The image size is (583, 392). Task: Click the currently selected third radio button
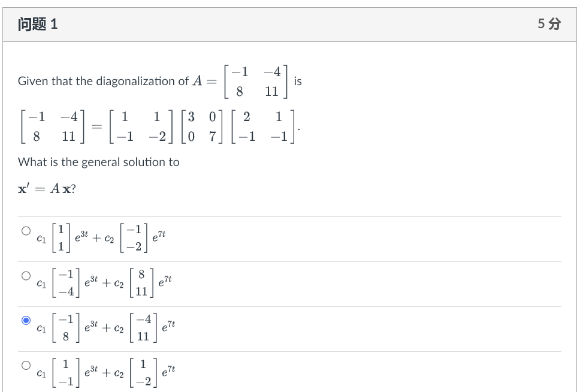[26, 320]
